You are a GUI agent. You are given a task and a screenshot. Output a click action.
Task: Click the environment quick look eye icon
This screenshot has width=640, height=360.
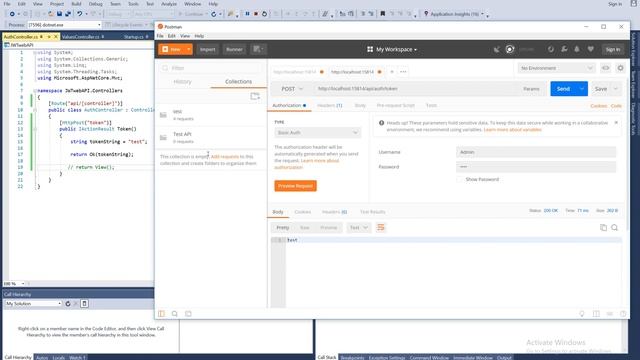(605, 68)
